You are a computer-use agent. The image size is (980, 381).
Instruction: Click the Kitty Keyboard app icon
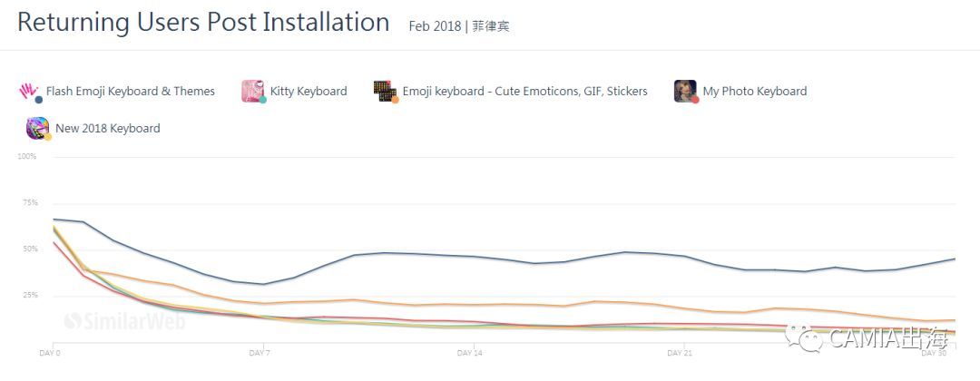point(252,91)
